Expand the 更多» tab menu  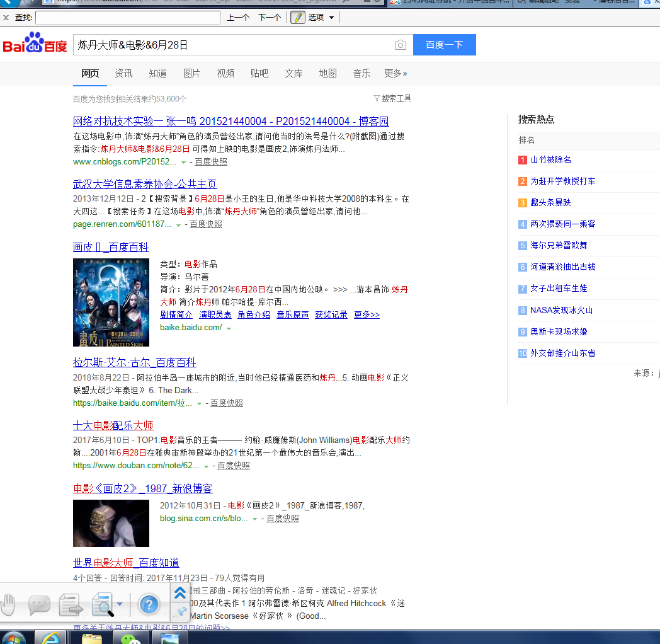coord(395,73)
